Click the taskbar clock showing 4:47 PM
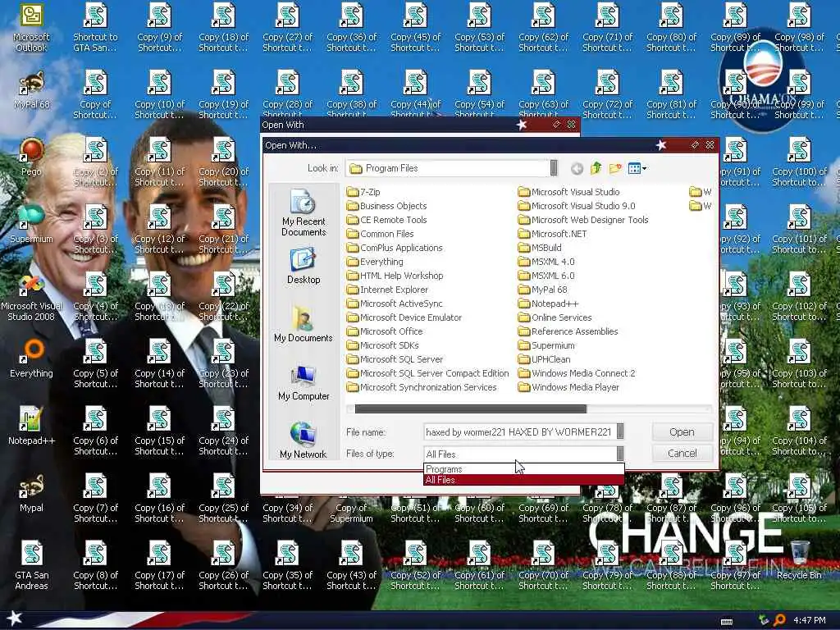Image resolution: width=840 pixels, height=630 pixels. tap(810, 620)
